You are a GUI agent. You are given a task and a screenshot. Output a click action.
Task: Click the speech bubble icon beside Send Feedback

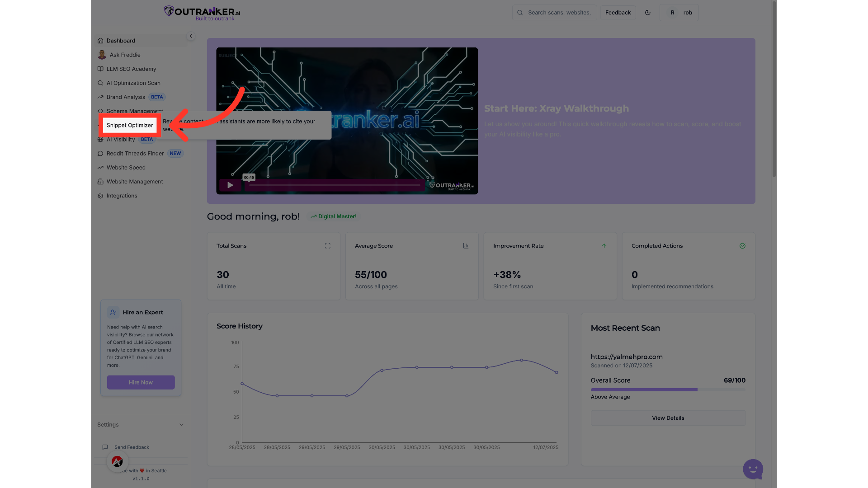105,447
